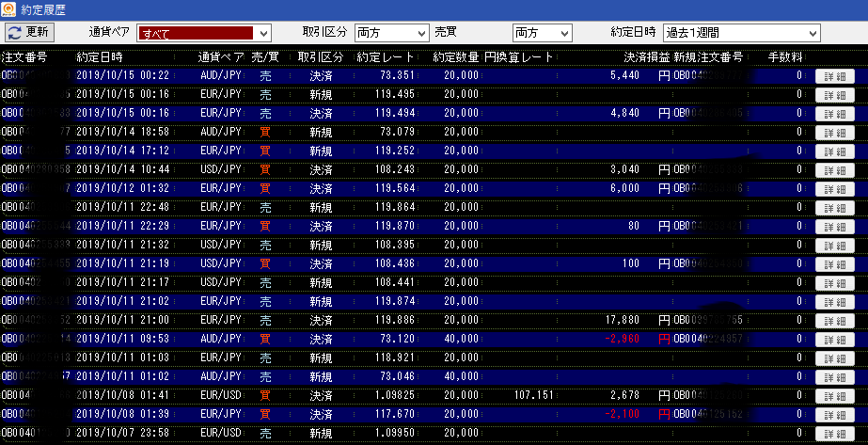The width and height of the screenshot is (868, 445).
Task: Click the 2019/10/11 09:53 date cell
Action: pos(123,339)
